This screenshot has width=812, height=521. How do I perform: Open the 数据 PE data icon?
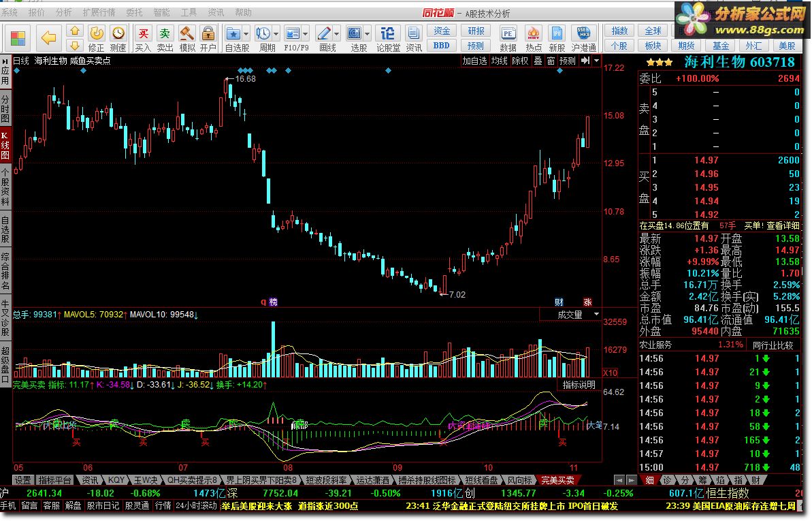click(508, 38)
